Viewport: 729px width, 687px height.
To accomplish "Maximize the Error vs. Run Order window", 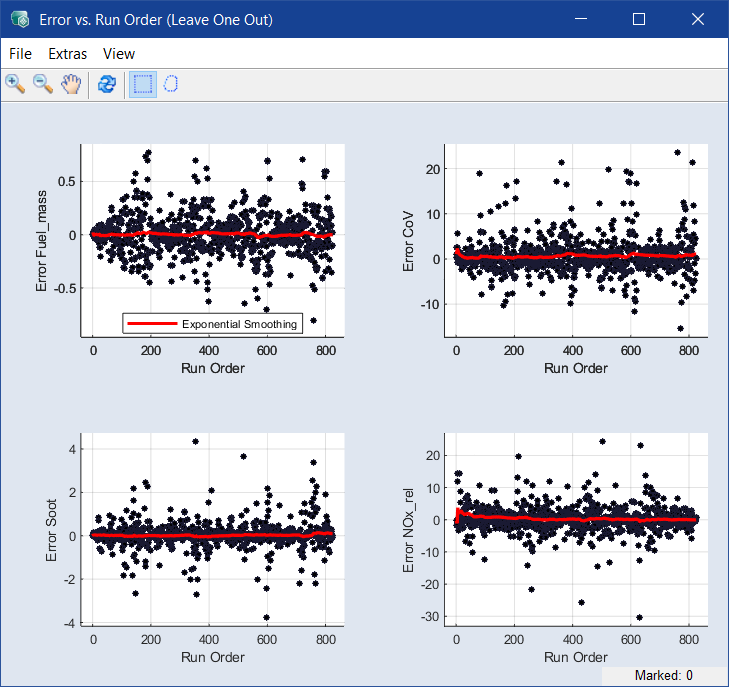I will [639, 19].
